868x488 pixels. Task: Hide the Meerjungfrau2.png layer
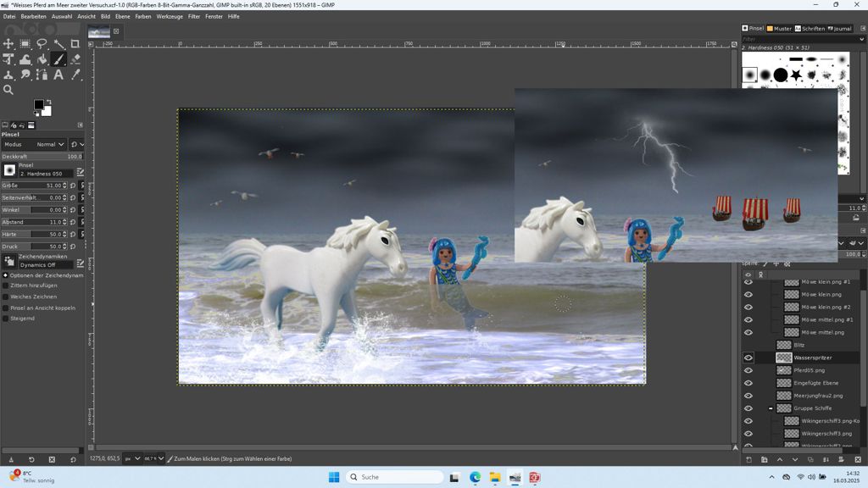point(748,396)
